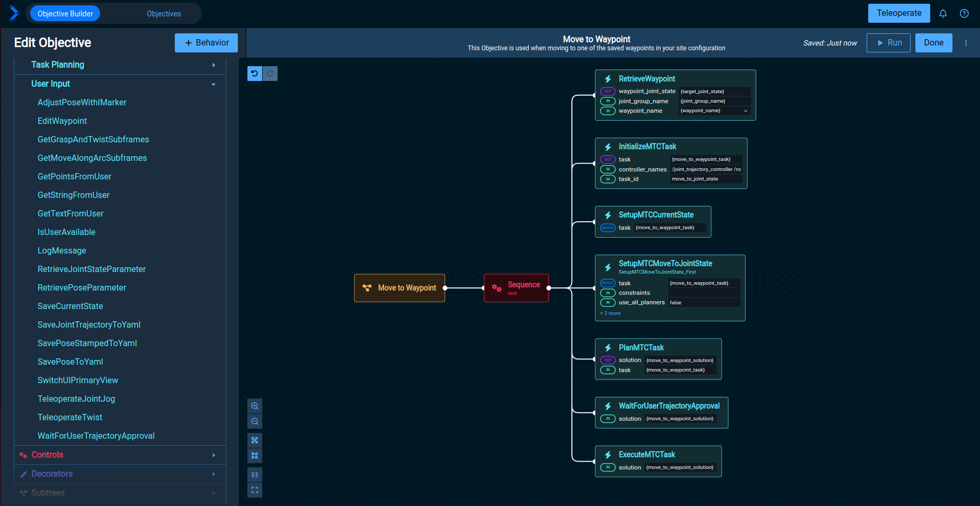The height and width of the screenshot is (506, 980).
Task: Click the Teleoperate button
Action: pyautogui.click(x=899, y=13)
